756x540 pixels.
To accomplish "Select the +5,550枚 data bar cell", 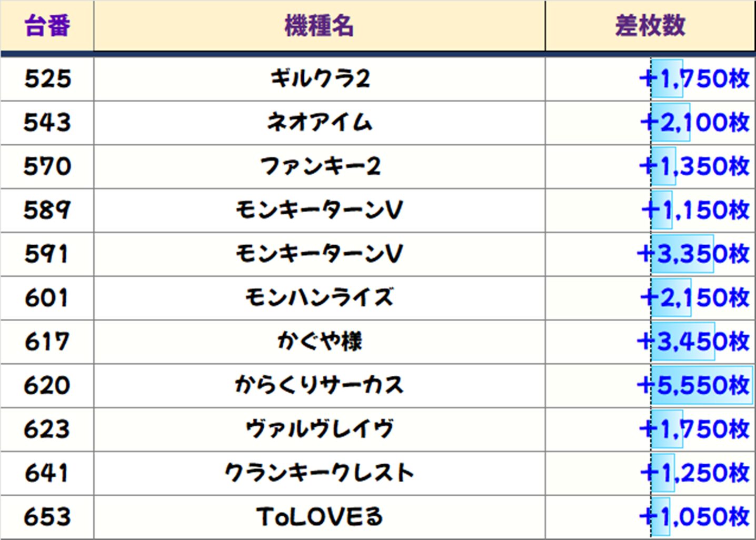I will pyautogui.click(x=693, y=385).
